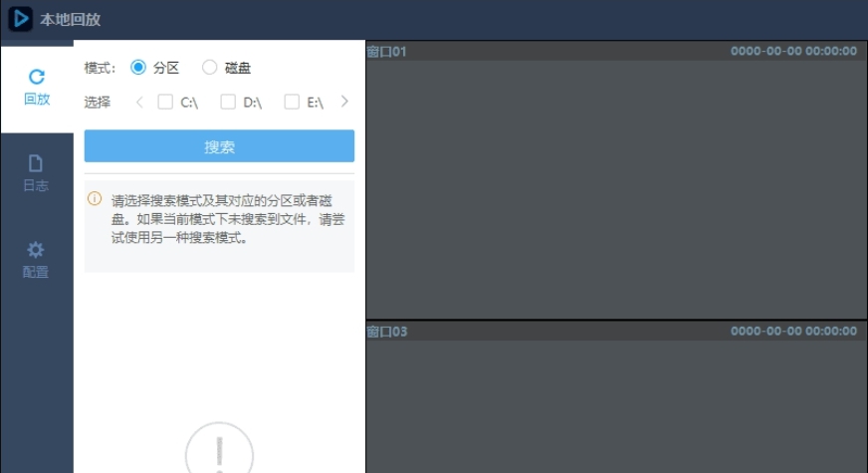The image size is (868, 473).
Task: Click the exclamation empty-state icon
Action: 219,449
